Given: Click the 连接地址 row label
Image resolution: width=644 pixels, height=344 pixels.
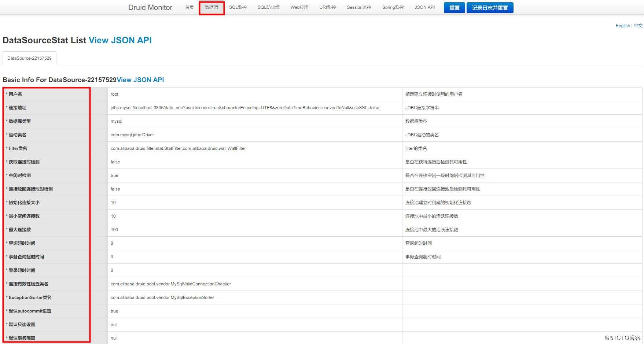Looking at the screenshot, I should coord(17,108).
